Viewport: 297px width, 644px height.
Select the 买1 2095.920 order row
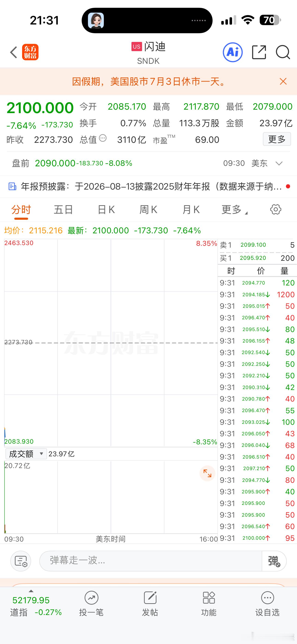(x=257, y=258)
